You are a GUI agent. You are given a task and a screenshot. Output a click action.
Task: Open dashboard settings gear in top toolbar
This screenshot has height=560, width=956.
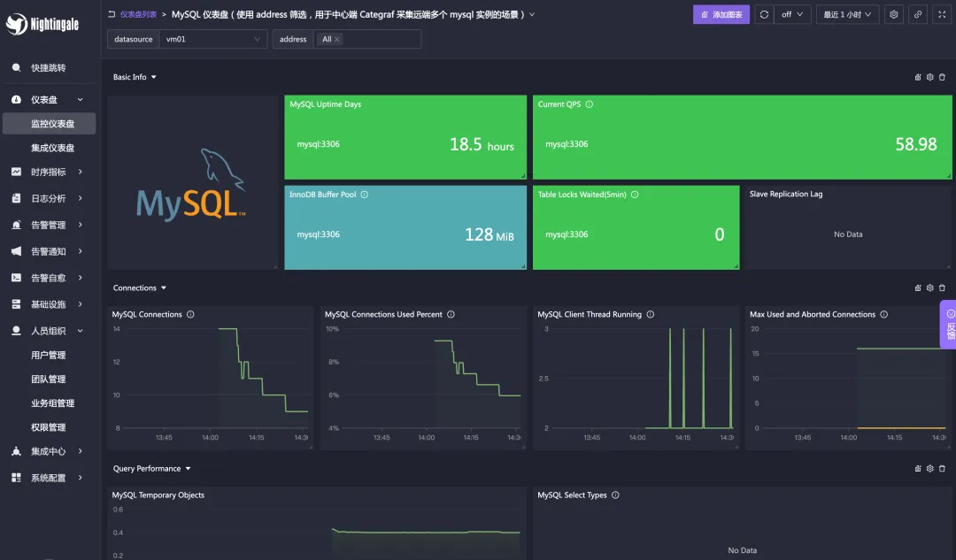[x=893, y=14]
